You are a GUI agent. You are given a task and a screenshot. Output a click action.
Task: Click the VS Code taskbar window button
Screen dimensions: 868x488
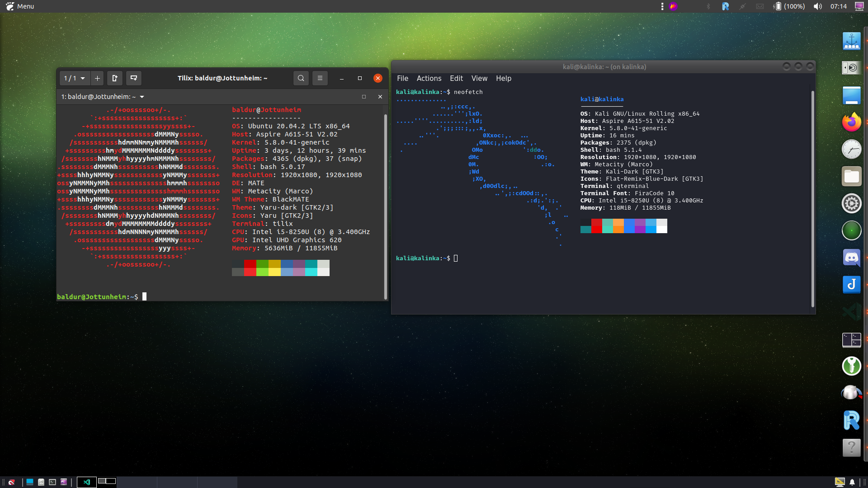[x=87, y=482]
